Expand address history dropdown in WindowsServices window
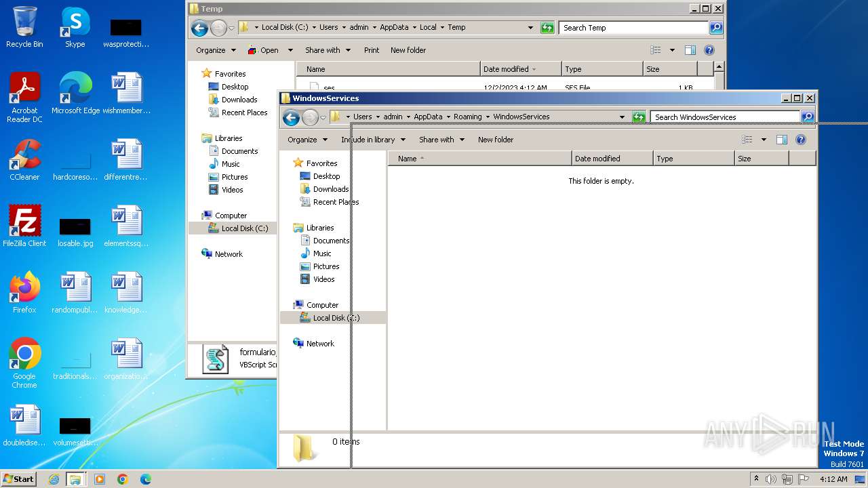The height and width of the screenshot is (488, 868). coord(622,117)
